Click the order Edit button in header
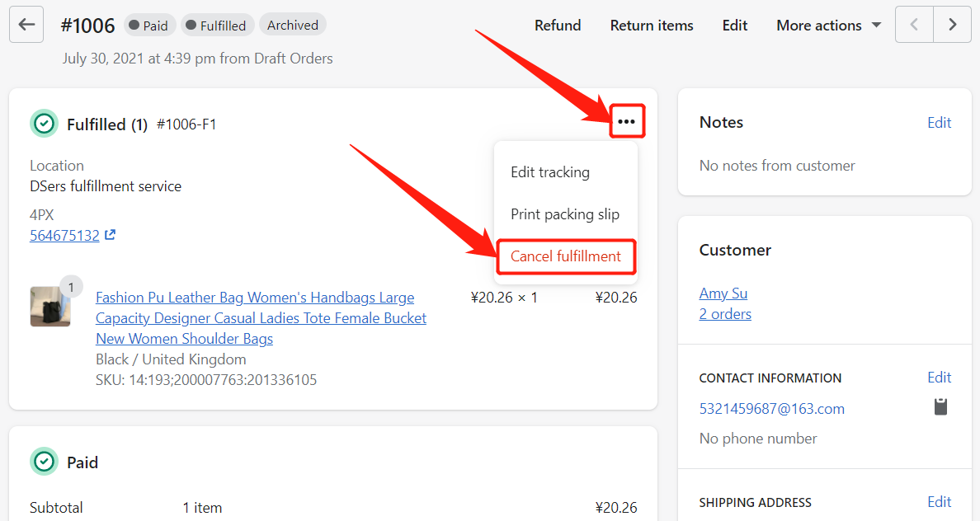This screenshot has width=980, height=521. 734,25
